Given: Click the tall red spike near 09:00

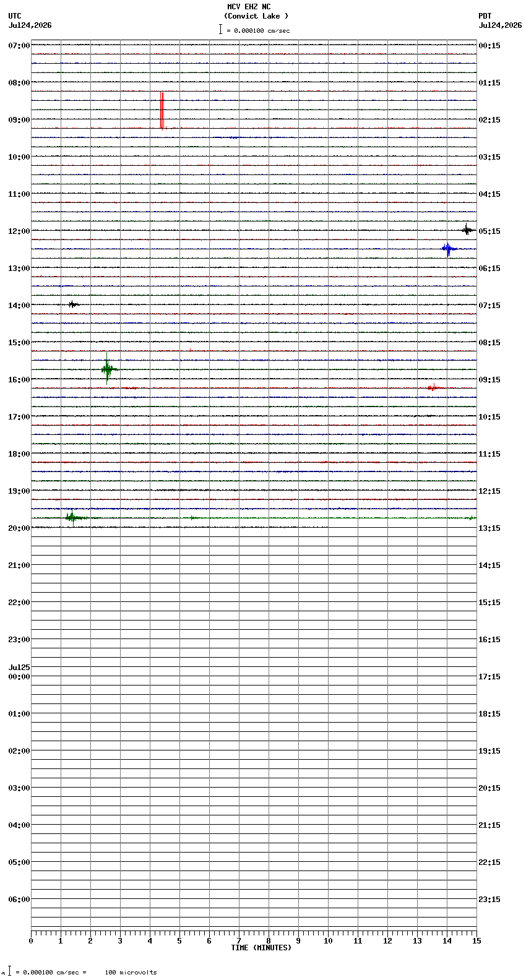Looking at the screenshot, I should click(x=162, y=111).
